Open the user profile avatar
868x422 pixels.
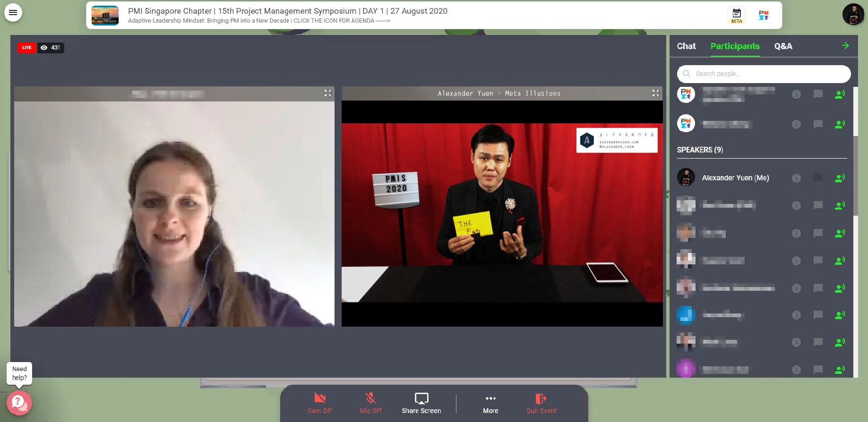(853, 14)
